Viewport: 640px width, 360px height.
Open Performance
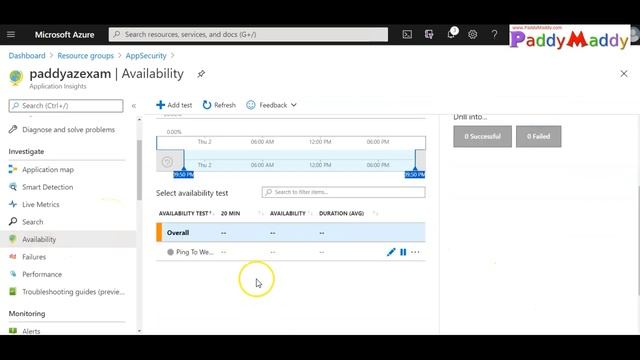point(42,275)
